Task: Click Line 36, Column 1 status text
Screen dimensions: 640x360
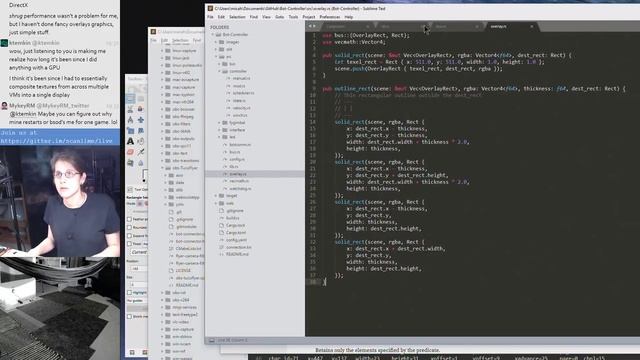Action: point(232,340)
